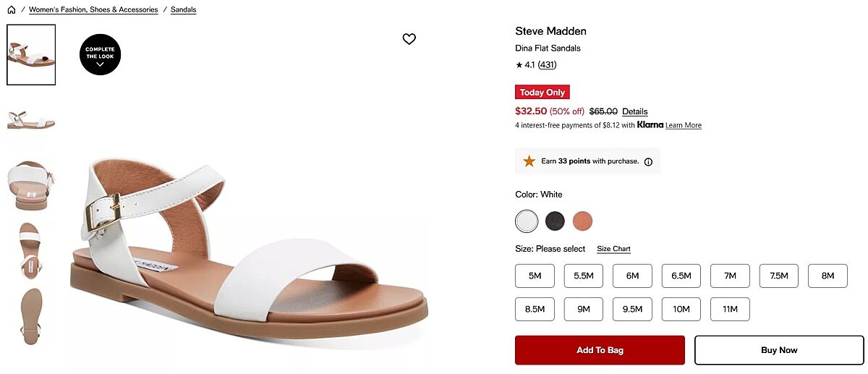The image size is (868, 374).
Task: Select the white color swatch
Action: tap(527, 221)
